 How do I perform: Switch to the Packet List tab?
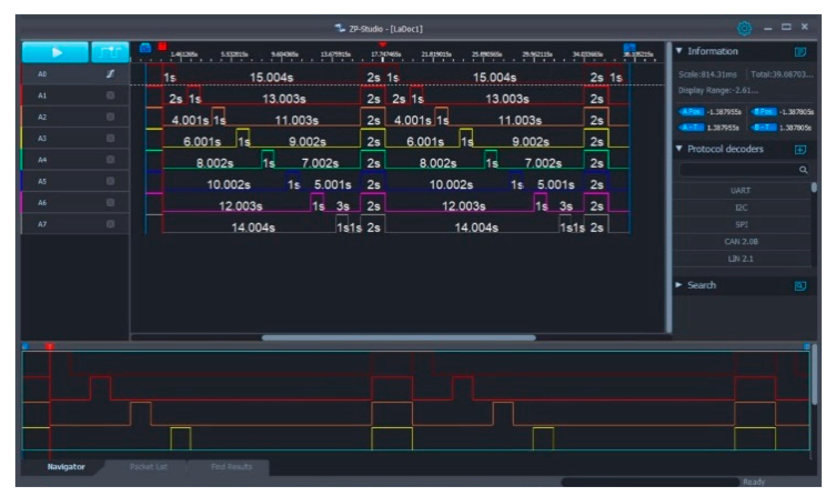pyautogui.click(x=148, y=467)
